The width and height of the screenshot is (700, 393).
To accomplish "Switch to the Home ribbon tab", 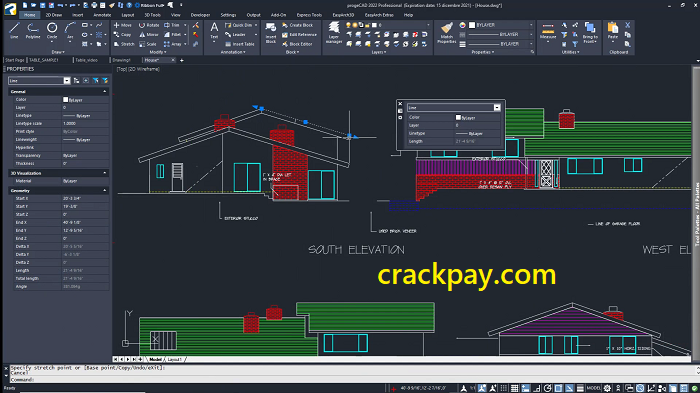I will (30, 15).
